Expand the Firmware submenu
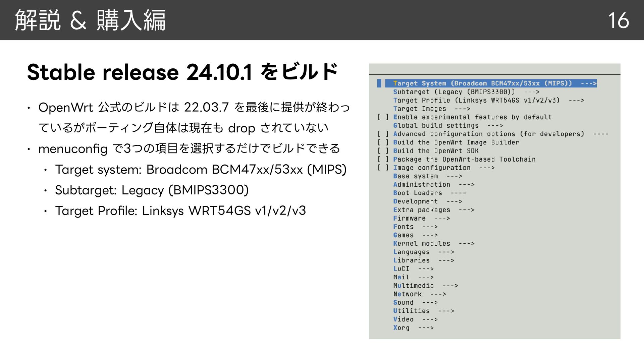Image resolution: width=644 pixels, height=362 pixels. (x=422, y=218)
